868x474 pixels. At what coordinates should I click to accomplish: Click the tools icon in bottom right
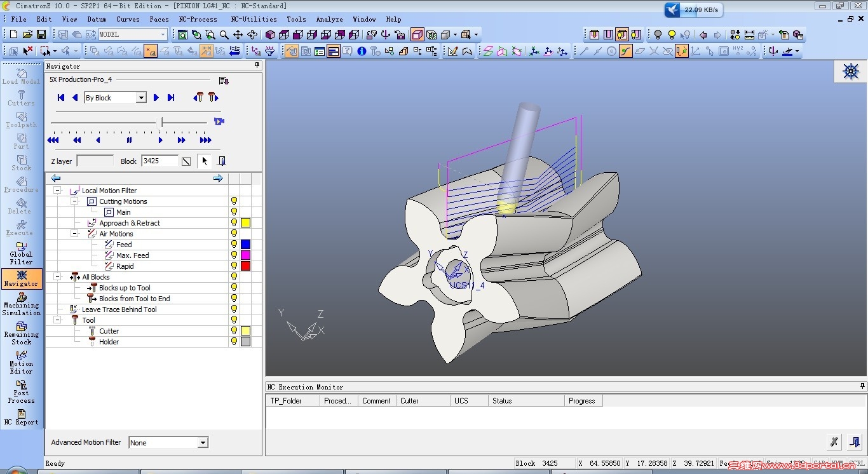pyautogui.click(x=834, y=442)
